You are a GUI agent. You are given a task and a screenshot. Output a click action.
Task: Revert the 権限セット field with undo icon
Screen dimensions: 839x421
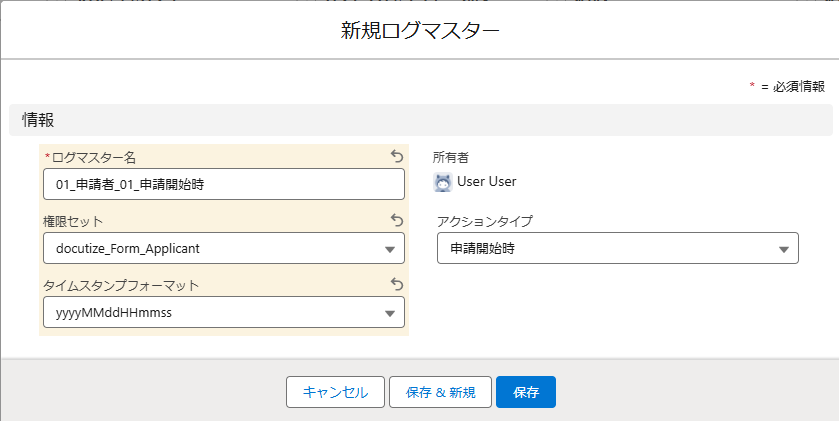pyautogui.click(x=396, y=220)
